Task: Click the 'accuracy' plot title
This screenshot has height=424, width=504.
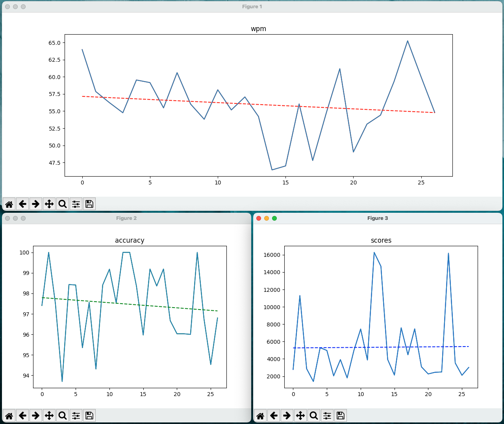Action: (130, 240)
